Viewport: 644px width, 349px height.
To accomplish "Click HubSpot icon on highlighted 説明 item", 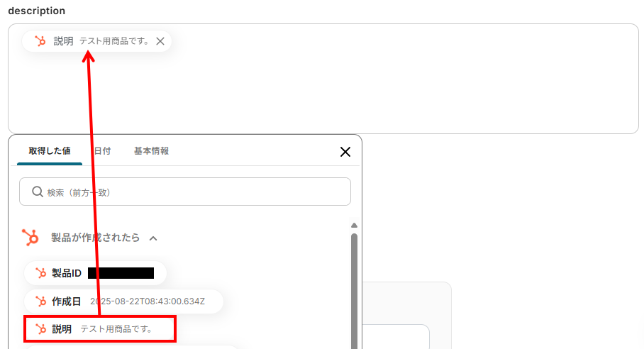I will [x=40, y=329].
